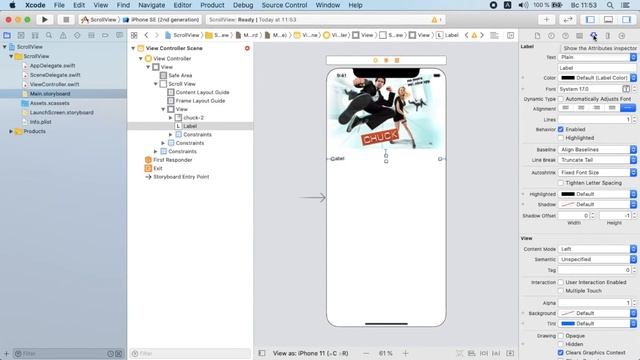Open the Text type Plain dropdown
This screenshot has width=640, height=360.
[597, 57]
